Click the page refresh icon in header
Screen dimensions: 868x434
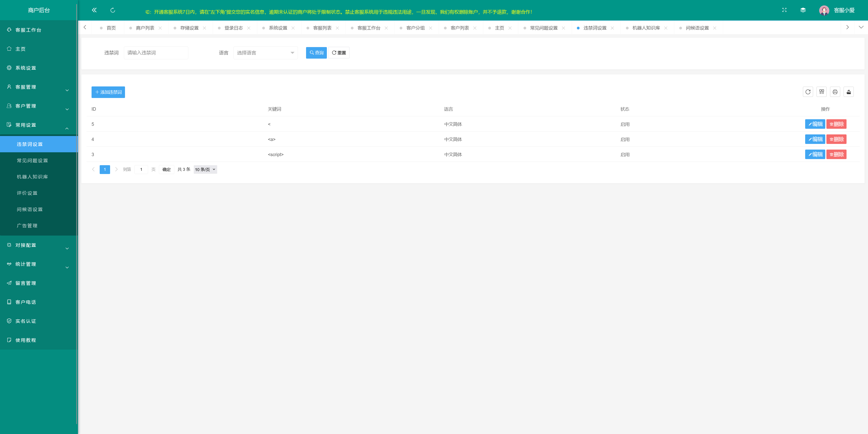[113, 10]
